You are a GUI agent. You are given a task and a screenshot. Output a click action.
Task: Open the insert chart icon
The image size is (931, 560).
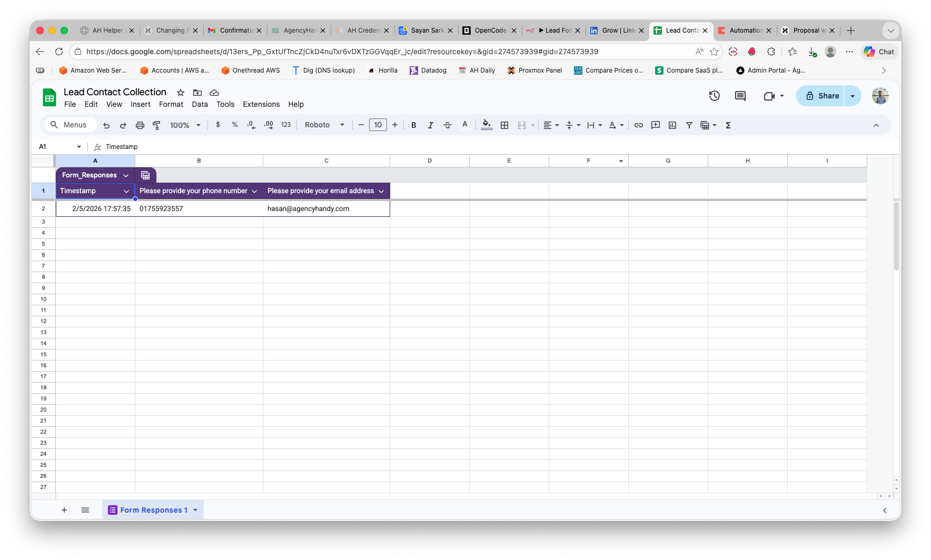point(672,125)
